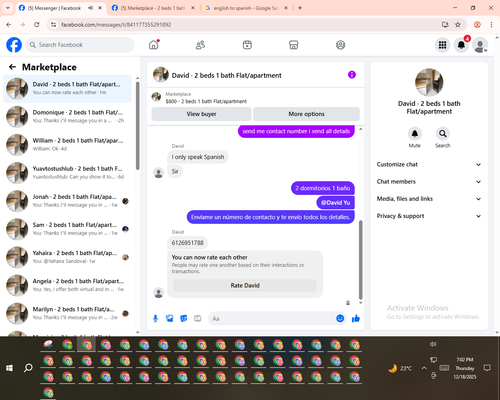Click the conversation list scrollbar

(138, 125)
